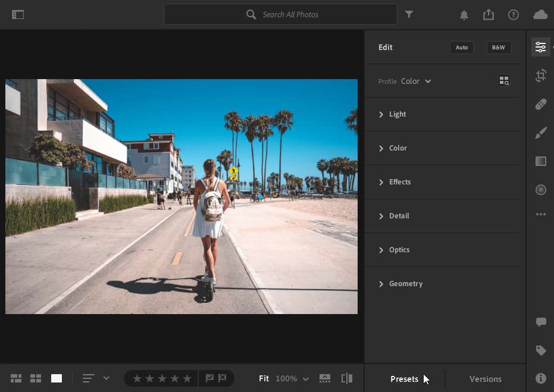The image size is (554, 392).
Task: Open the Presets tab
Action: coord(404,379)
